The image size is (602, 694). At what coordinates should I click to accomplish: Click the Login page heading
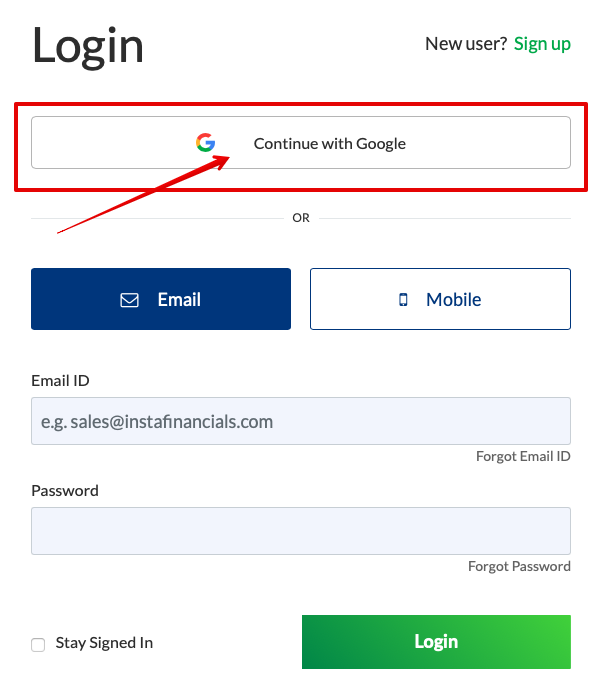click(x=88, y=46)
